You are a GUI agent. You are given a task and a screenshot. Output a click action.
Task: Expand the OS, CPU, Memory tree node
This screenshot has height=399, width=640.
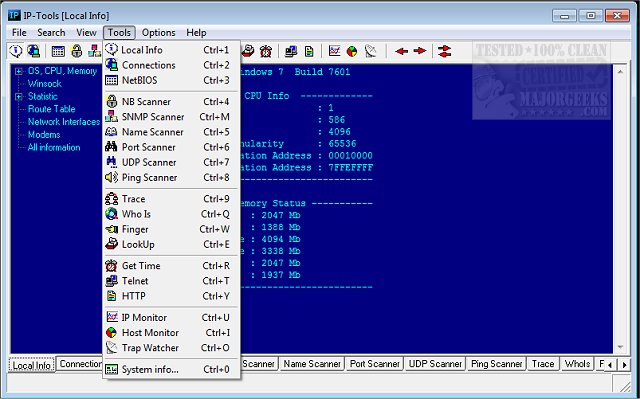pos(18,71)
